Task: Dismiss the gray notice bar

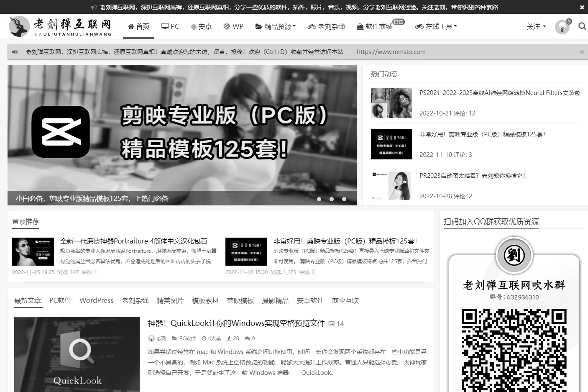Action: pos(582,52)
